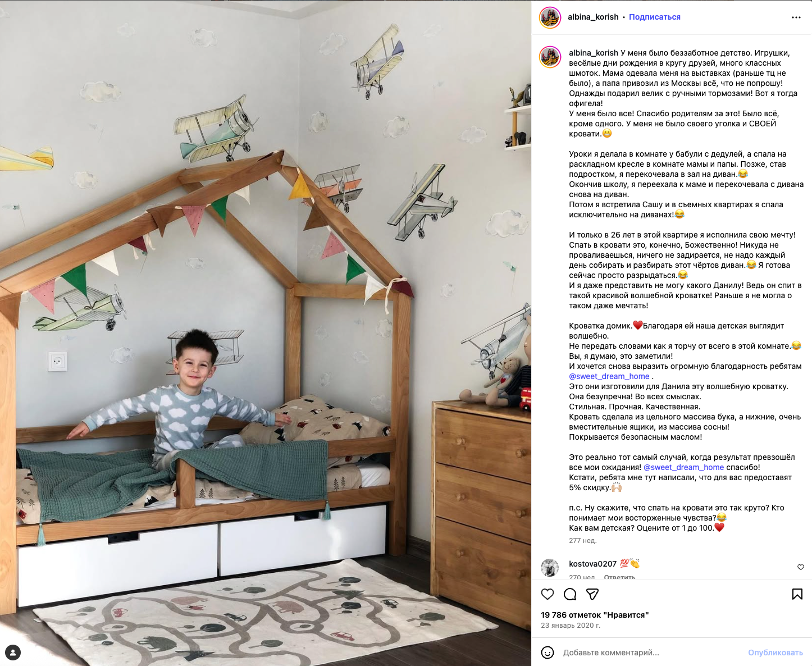The image size is (812, 666).
Task: Save the post using the bookmark icon
Action: click(x=797, y=594)
